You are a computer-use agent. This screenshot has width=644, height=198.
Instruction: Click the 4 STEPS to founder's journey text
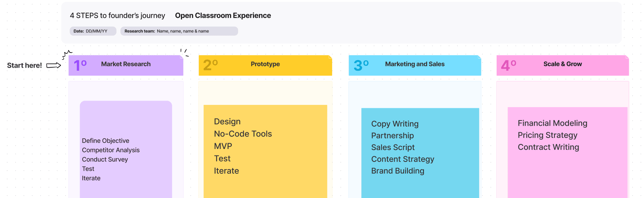(x=117, y=16)
